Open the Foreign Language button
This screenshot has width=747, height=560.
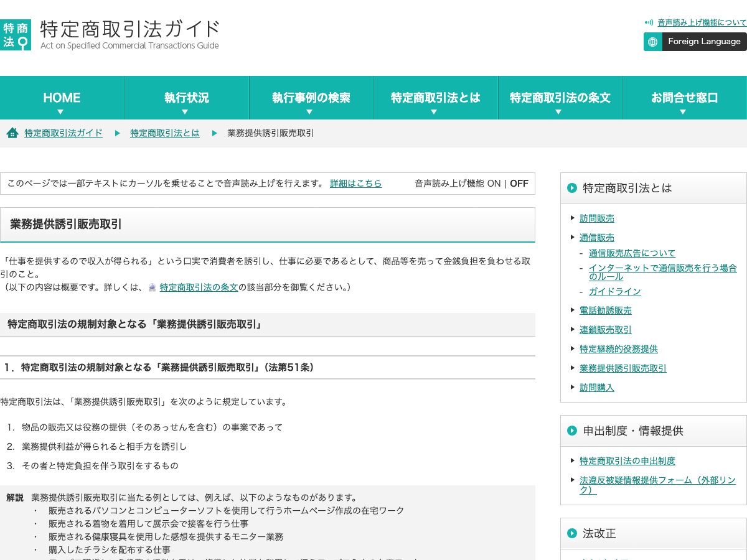(695, 42)
